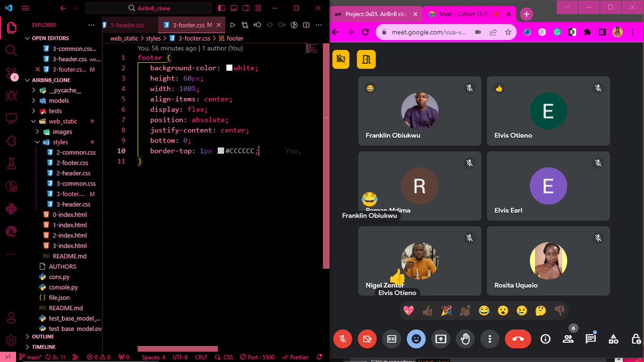The image size is (644, 362).
Task: Split the editor to the right
Action: [306, 25]
